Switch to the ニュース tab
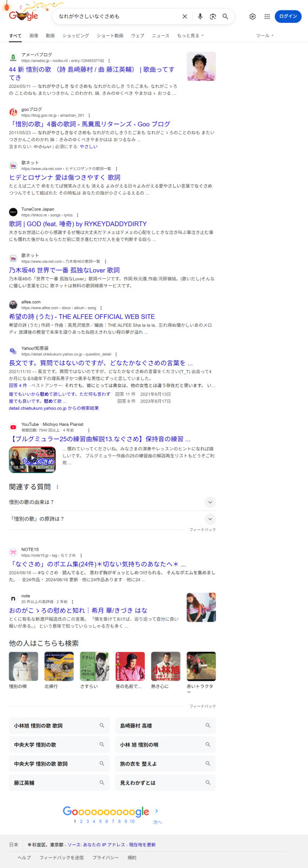 pyautogui.click(x=161, y=35)
